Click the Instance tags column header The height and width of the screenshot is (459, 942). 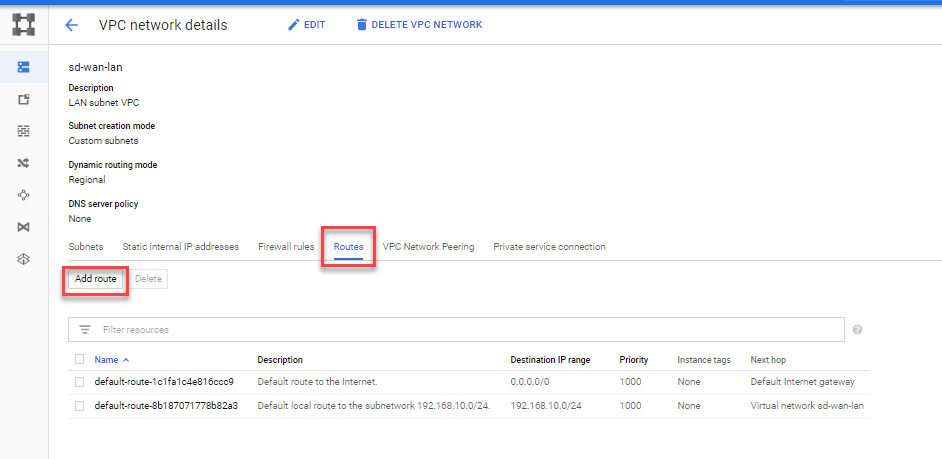point(704,360)
